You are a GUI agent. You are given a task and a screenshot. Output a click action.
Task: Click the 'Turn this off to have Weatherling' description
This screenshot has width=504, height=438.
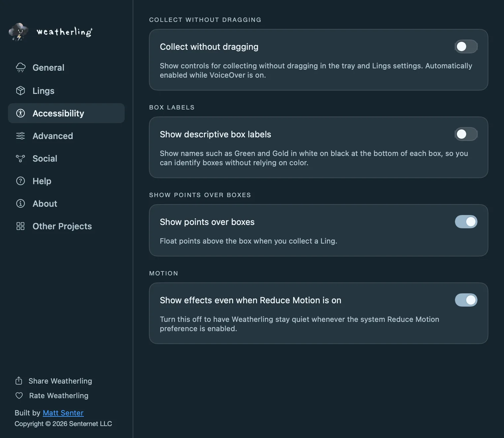(x=299, y=324)
